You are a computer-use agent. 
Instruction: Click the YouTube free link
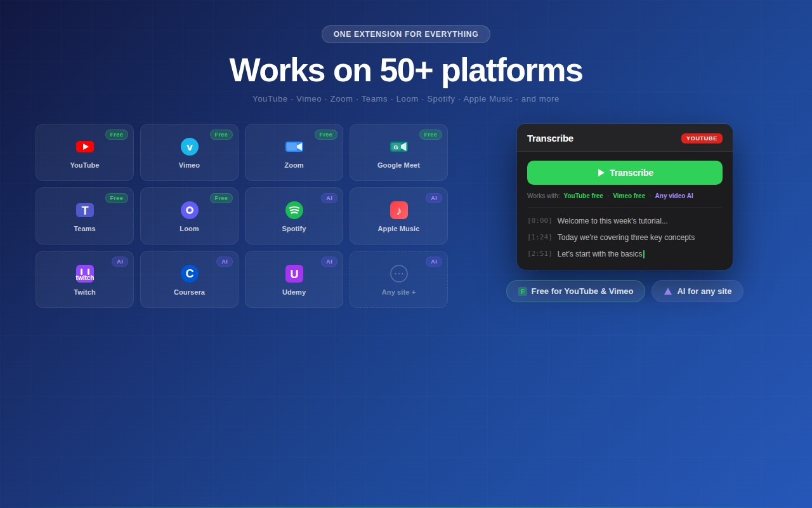584,196
